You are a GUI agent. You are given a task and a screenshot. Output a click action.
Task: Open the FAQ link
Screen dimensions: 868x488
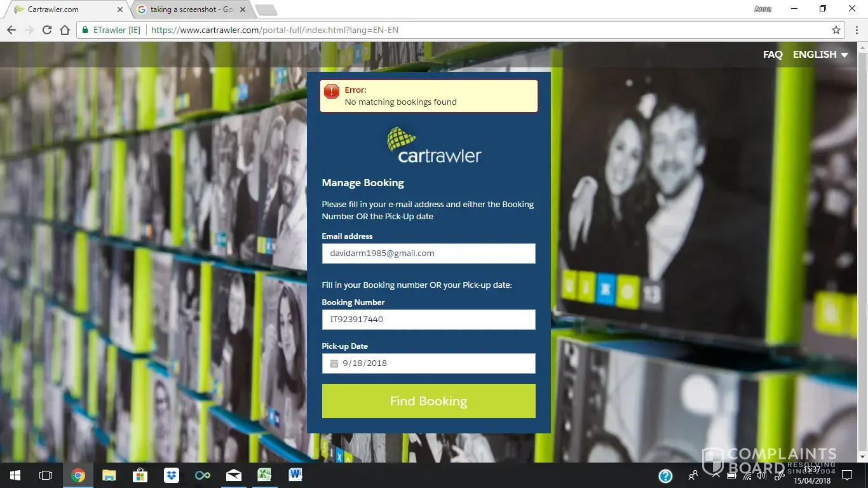[x=772, y=55]
